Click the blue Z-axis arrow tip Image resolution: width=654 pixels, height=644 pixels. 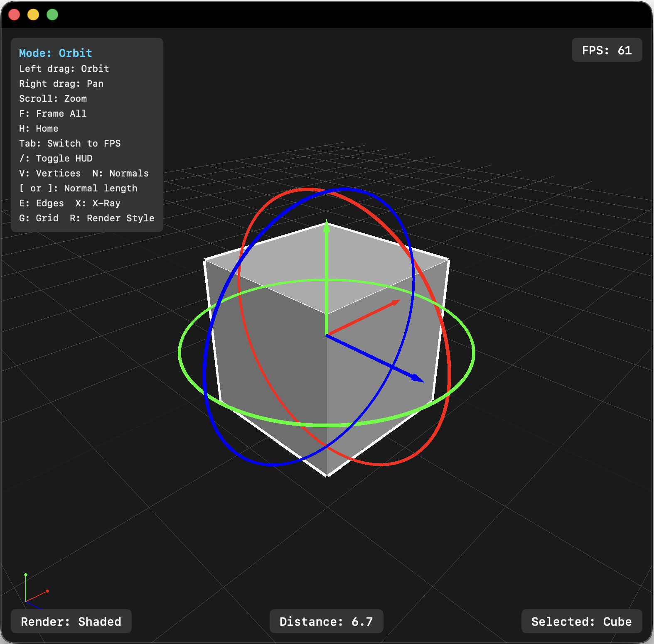pos(417,378)
